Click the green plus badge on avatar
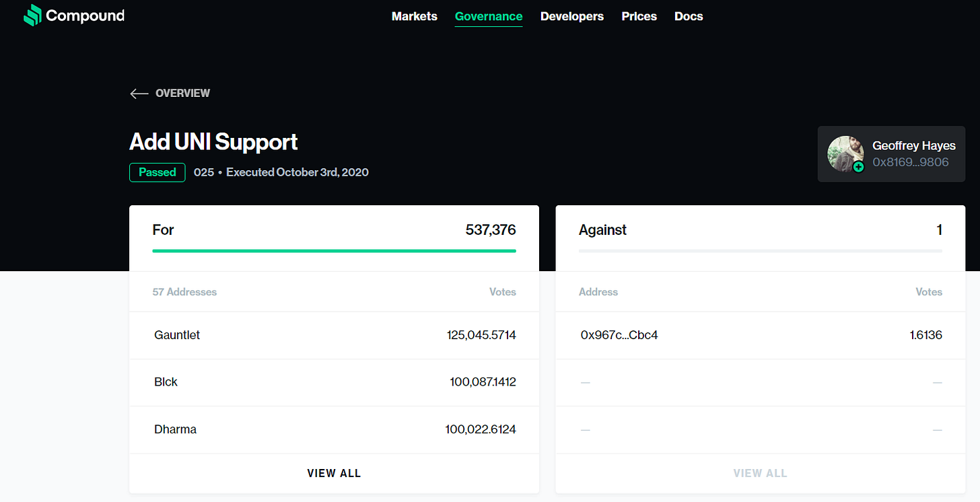The width and height of the screenshot is (980, 502). [x=858, y=166]
